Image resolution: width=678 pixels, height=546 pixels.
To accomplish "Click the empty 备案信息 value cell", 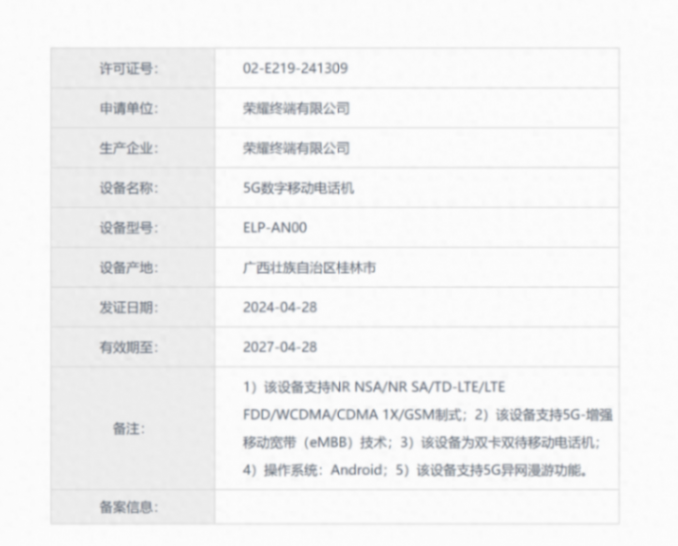I will pos(415,507).
